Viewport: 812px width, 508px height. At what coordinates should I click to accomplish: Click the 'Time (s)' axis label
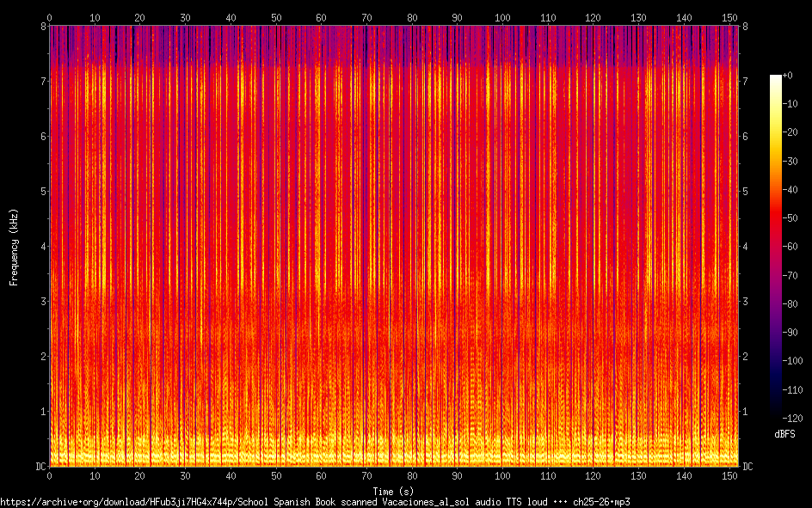click(x=393, y=490)
